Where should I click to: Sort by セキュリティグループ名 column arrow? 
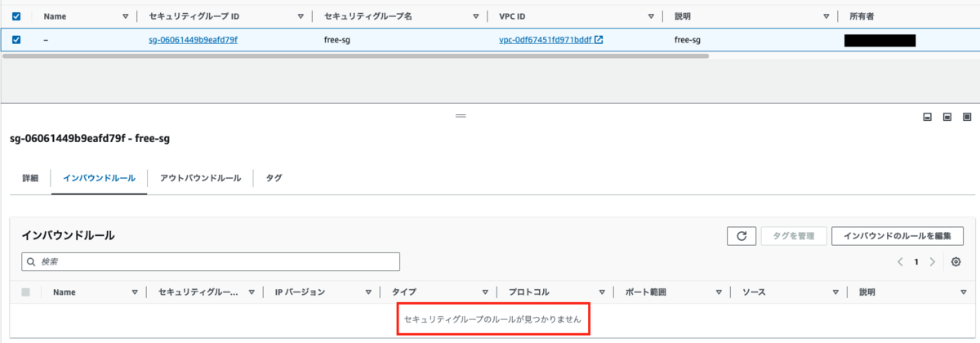coord(476,16)
